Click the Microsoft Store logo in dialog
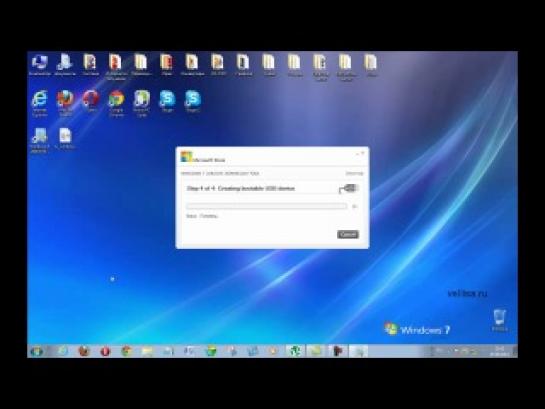Screen dimensions: 545x409 point(187,157)
